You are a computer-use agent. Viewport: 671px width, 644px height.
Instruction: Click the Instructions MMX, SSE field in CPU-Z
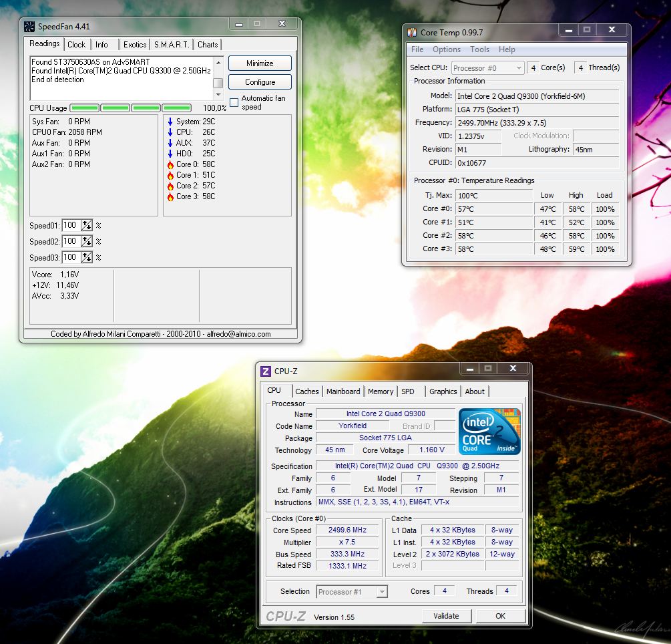pyautogui.click(x=417, y=502)
